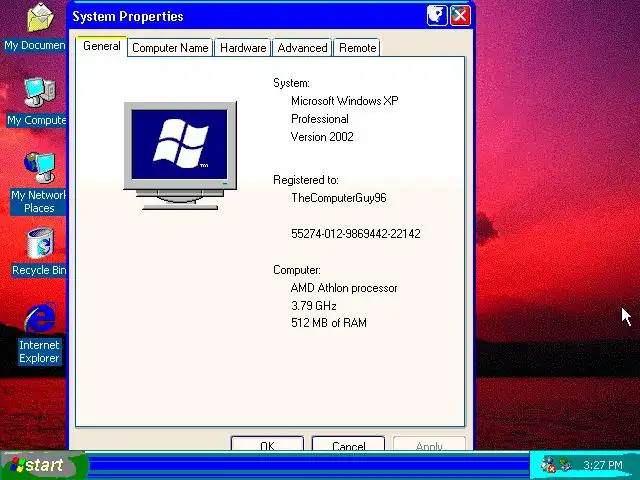Close the System Properties dialog
Screen dimensions: 640x480
pos(460,16)
